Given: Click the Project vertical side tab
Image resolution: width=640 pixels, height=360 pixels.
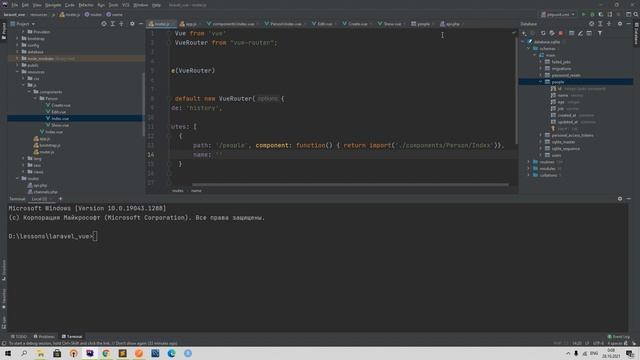Looking at the screenshot, I should pos(4,31).
